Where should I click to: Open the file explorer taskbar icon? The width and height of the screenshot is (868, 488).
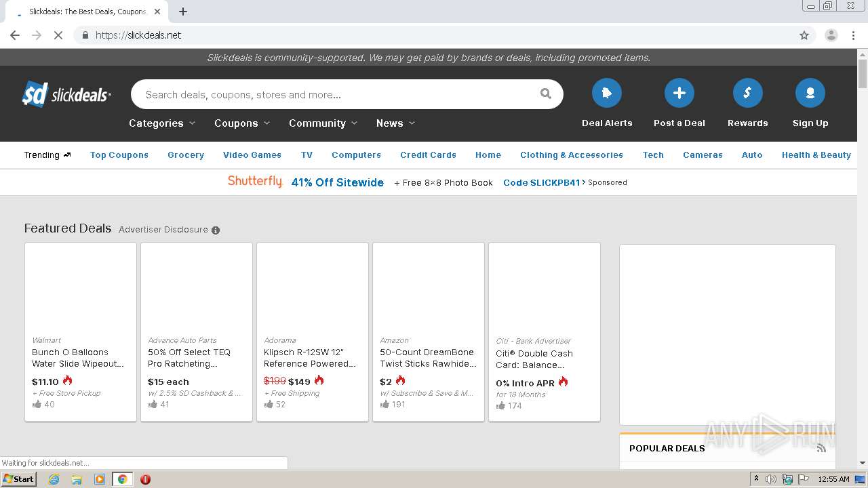click(77, 479)
